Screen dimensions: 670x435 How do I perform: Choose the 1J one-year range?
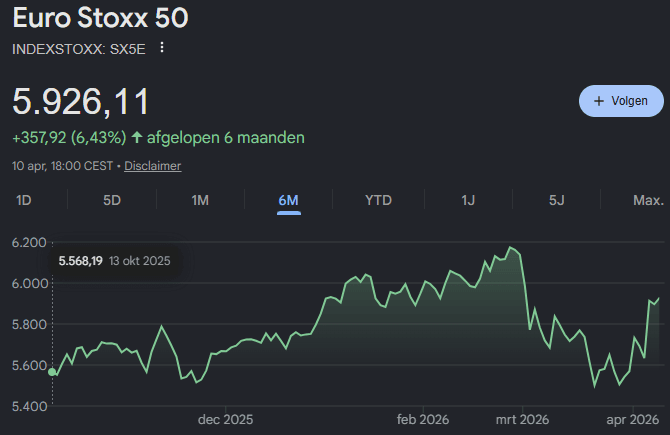coord(468,200)
